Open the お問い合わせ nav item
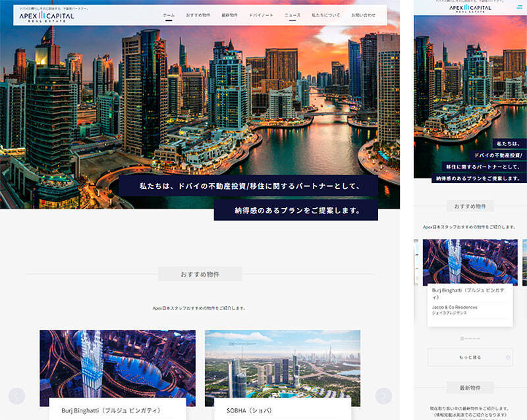Image resolution: width=527 pixels, height=420 pixels. click(364, 15)
